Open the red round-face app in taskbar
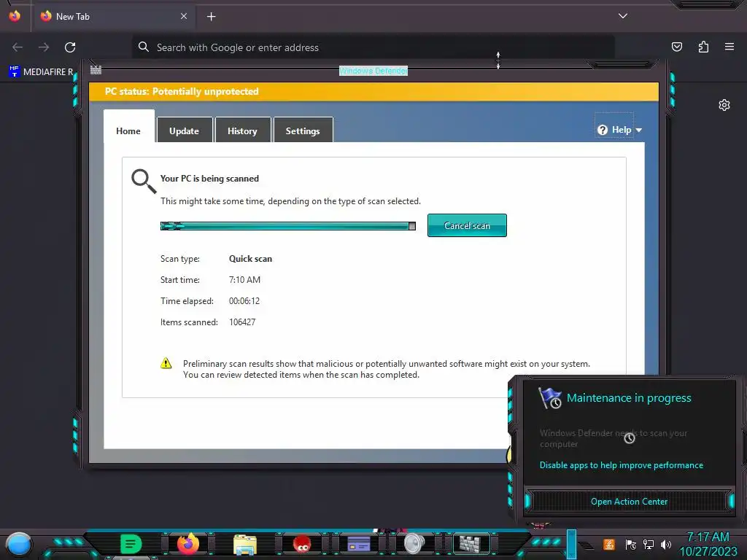 coord(301,544)
